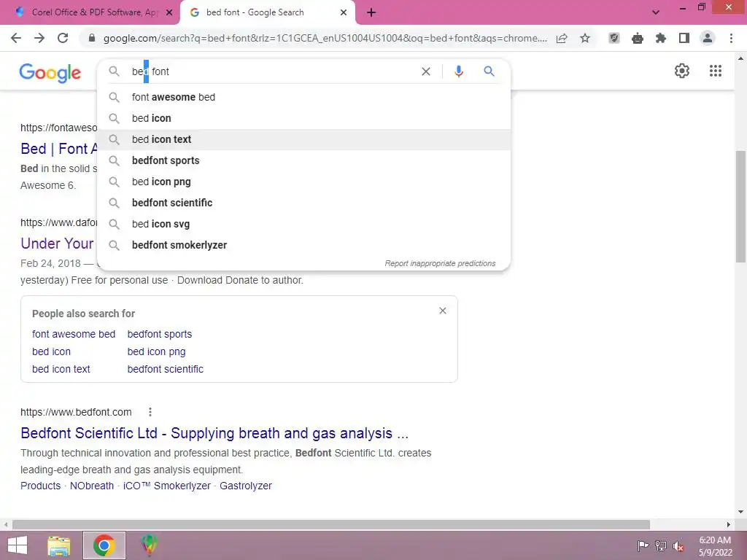
Task: Open Google quick settings gear
Action: [682, 71]
